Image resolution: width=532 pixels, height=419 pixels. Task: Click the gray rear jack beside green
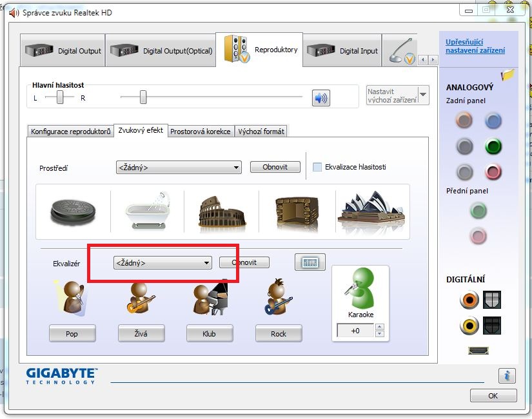[x=464, y=146]
